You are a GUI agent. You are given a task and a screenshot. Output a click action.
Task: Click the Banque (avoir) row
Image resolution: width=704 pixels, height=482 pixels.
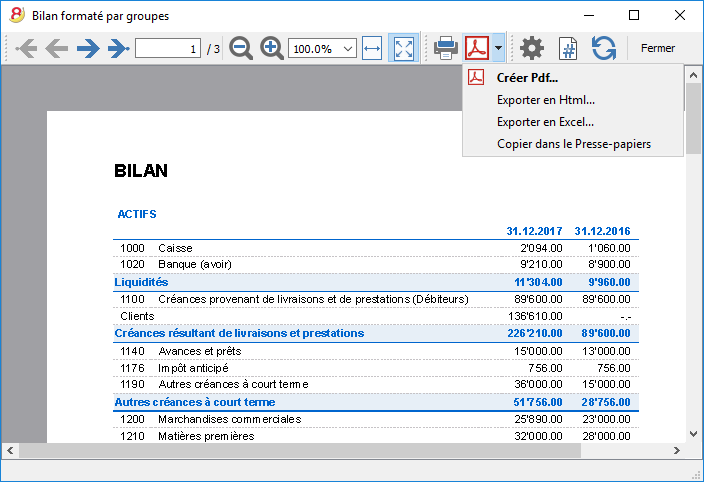(x=376, y=264)
